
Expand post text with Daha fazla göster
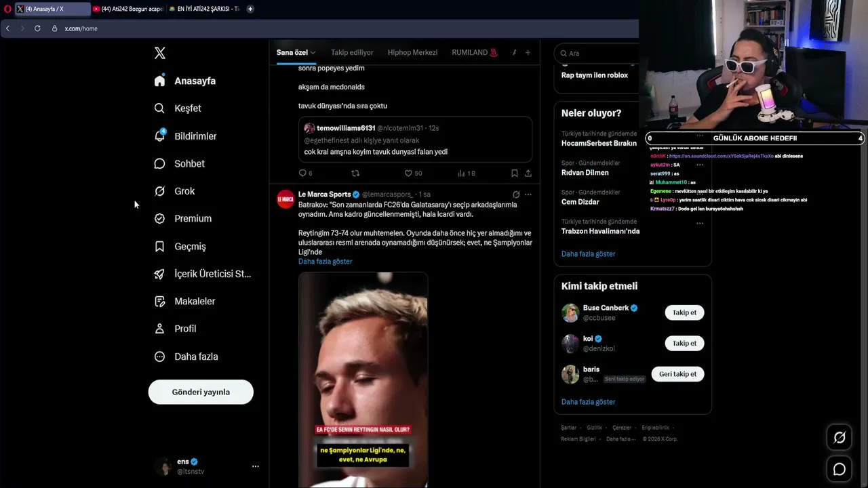point(325,262)
